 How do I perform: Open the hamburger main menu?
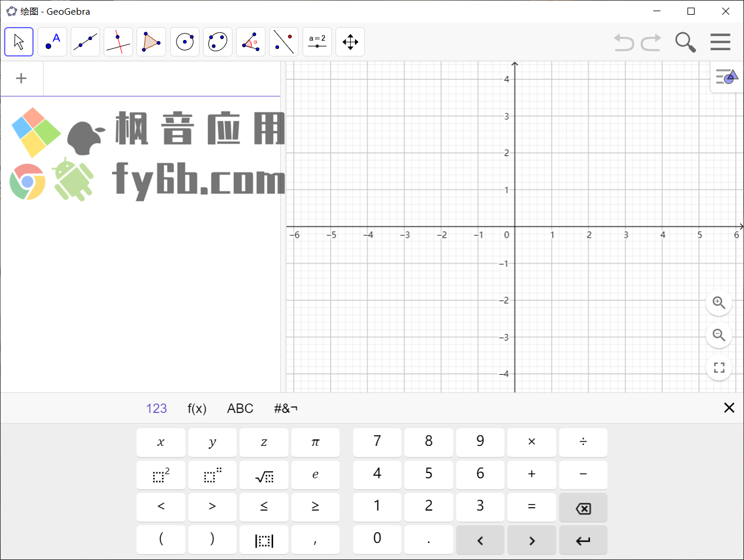coord(720,42)
